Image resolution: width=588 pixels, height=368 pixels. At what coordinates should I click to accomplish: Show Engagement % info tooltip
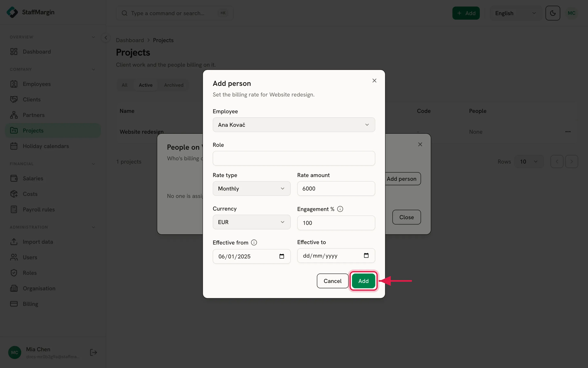340,209
